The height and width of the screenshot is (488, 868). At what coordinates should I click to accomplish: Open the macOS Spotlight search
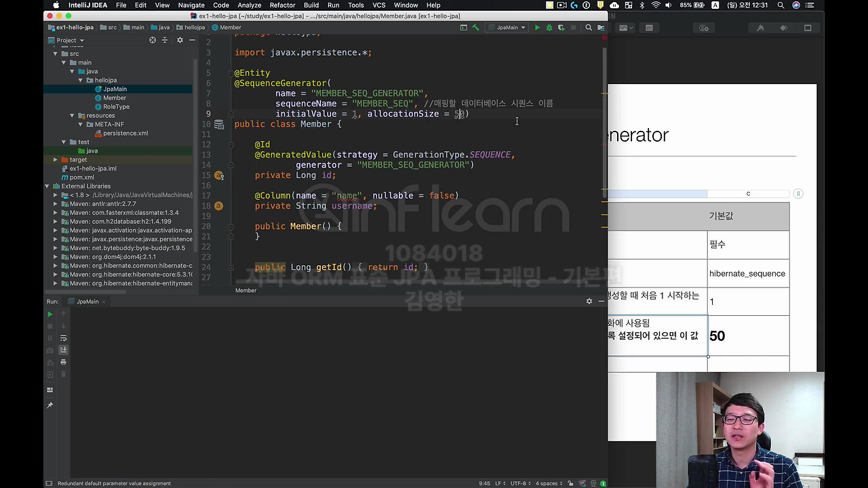[x=781, y=5]
